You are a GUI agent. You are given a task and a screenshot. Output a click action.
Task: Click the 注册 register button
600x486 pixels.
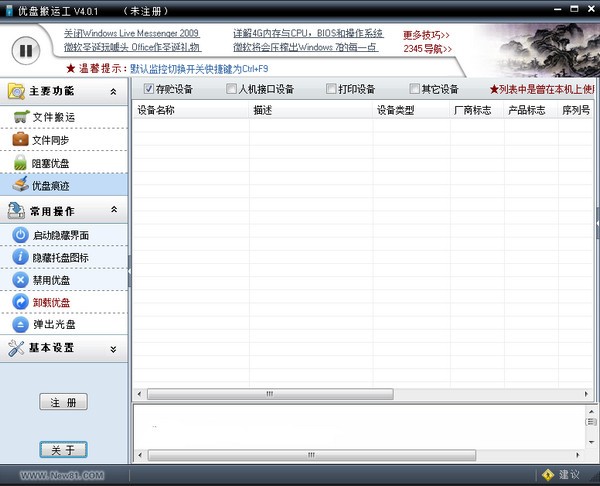tap(63, 402)
